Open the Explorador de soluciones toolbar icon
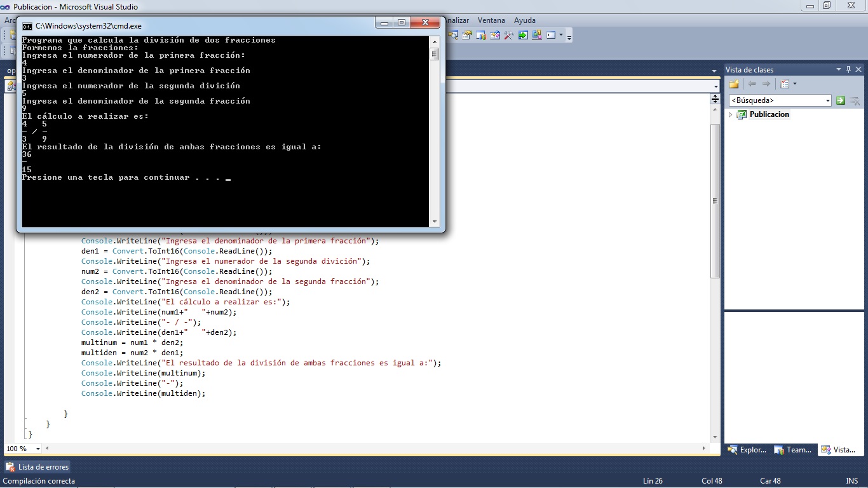Screen dimensions: 868x488 point(452,35)
